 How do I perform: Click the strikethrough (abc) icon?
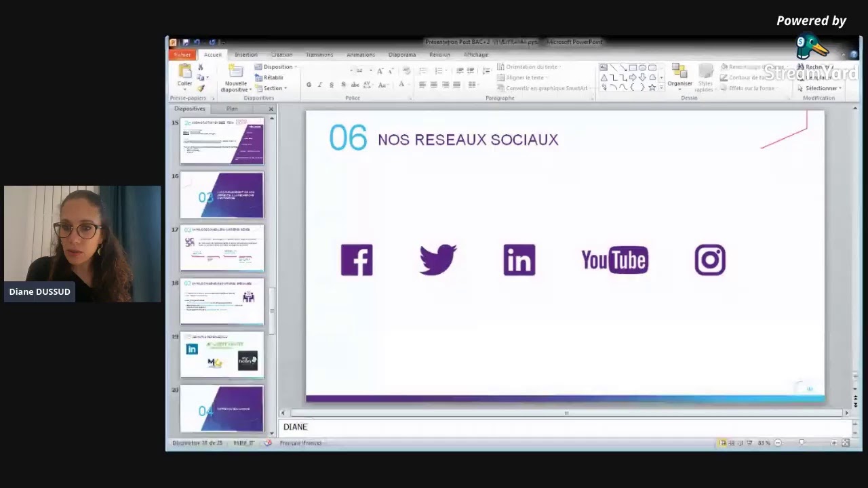(x=355, y=85)
